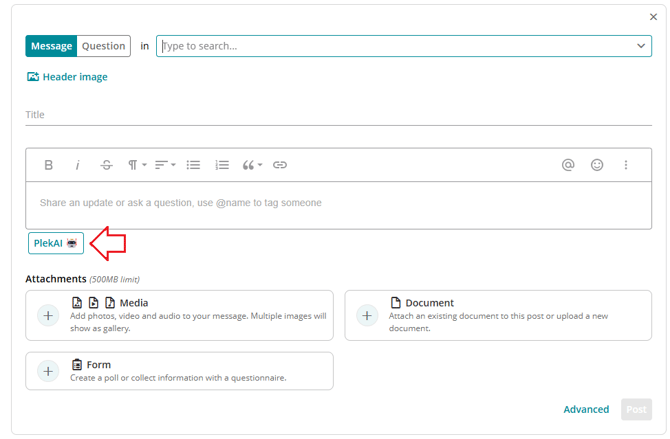Mention someone with the @ icon
This screenshot has width=670, height=439.
click(x=568, y=165)
